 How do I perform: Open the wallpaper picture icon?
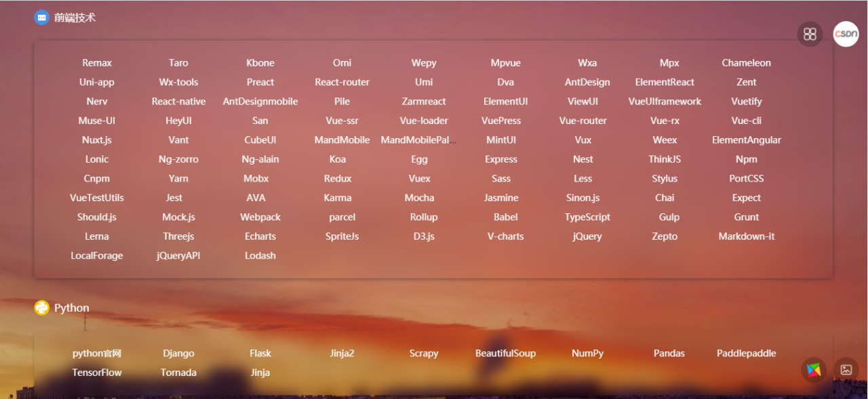coord(846,370)
